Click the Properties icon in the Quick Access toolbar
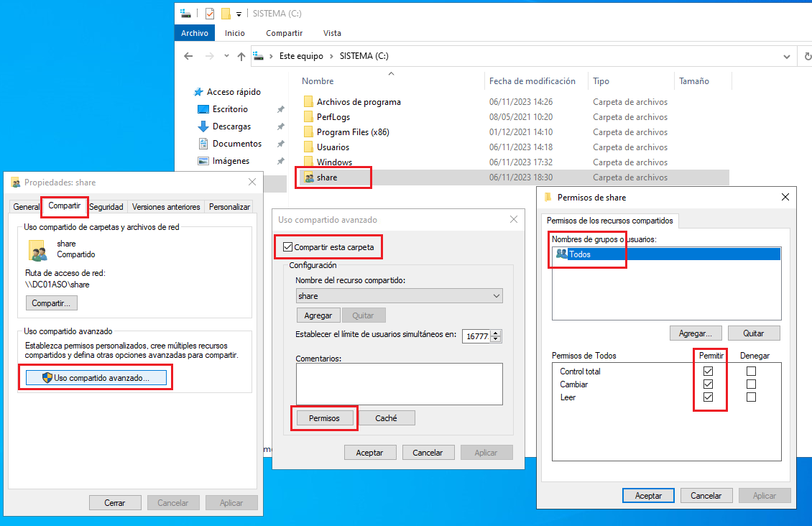This screenshot has height=526, width=812. tap(209, 13)
